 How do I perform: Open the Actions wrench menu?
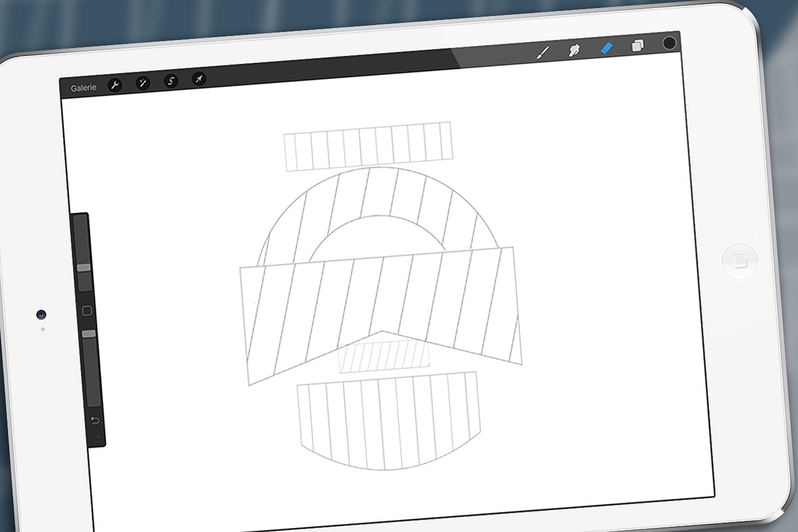coord(115,84)
